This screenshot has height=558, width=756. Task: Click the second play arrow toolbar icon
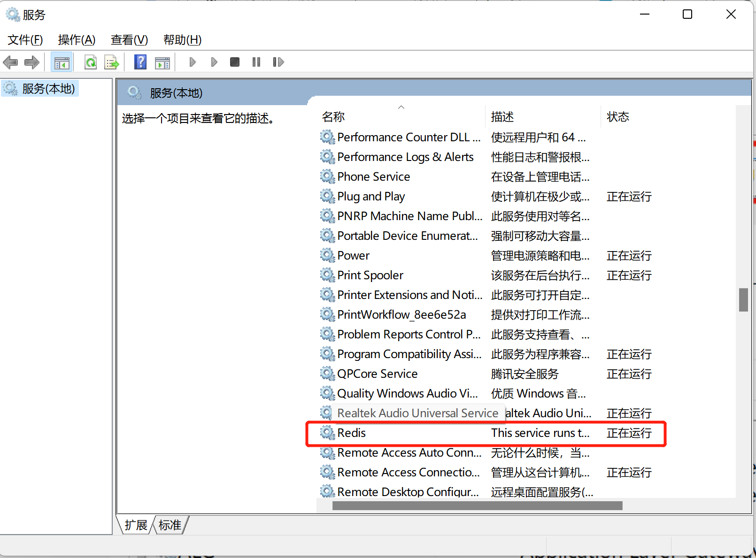point(214,62)
